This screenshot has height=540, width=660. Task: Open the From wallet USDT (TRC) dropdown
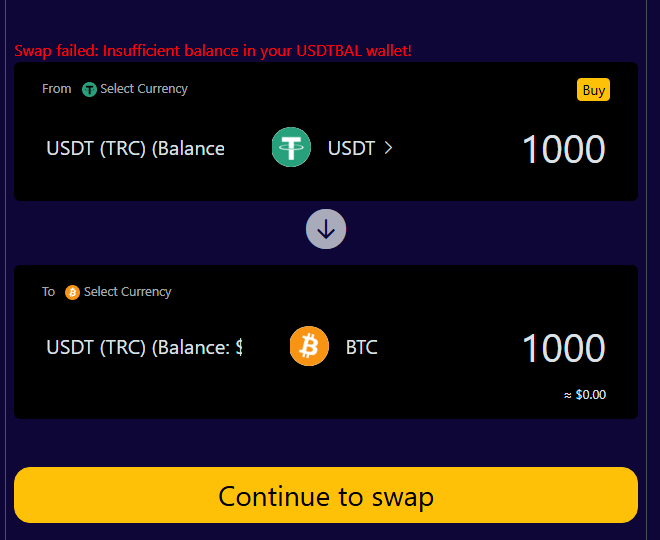[135, 148]
